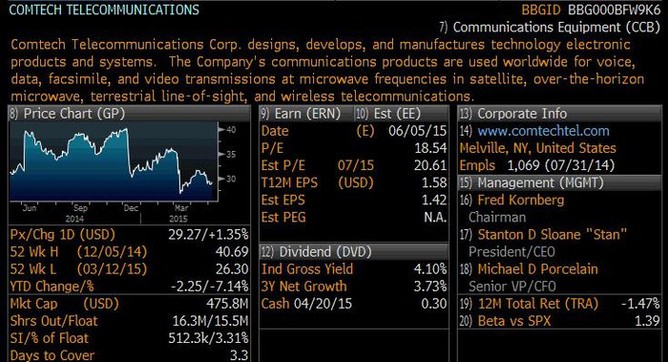This screenshot has height=362, width=668.
Task: Click the Est P/E 07/15 row
Action: tap(354, 166)
